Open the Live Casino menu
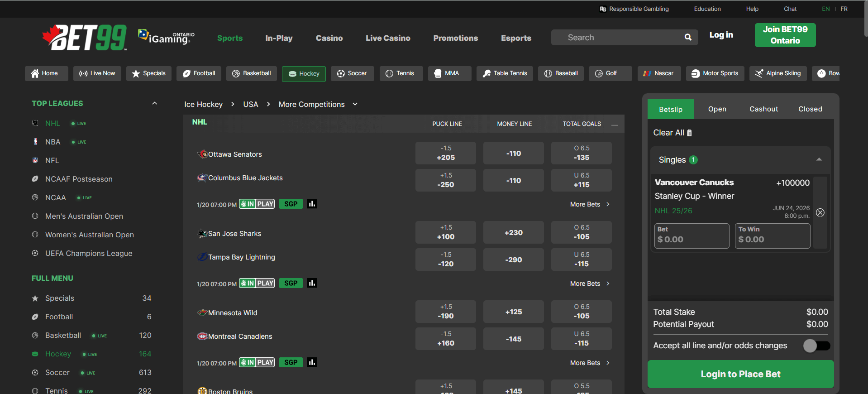868x394 pixels. [x=388, y=38]
